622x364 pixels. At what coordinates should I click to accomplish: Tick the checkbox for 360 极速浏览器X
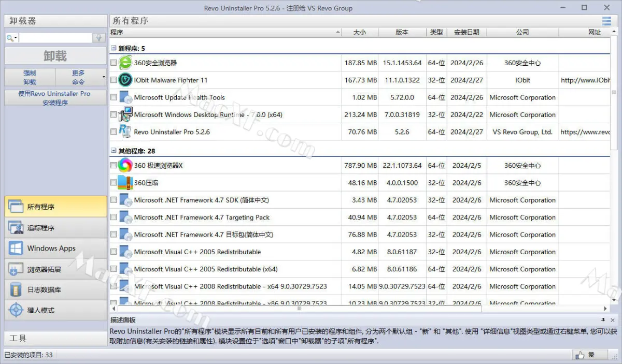(x=114, y=166)
